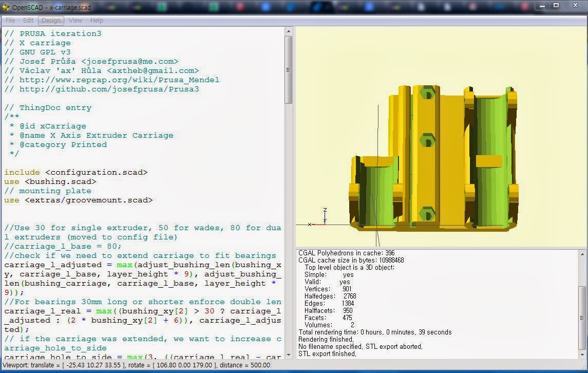
Task: Click the OpenSCAD app icon in title bar
Action: coord(6,7)
